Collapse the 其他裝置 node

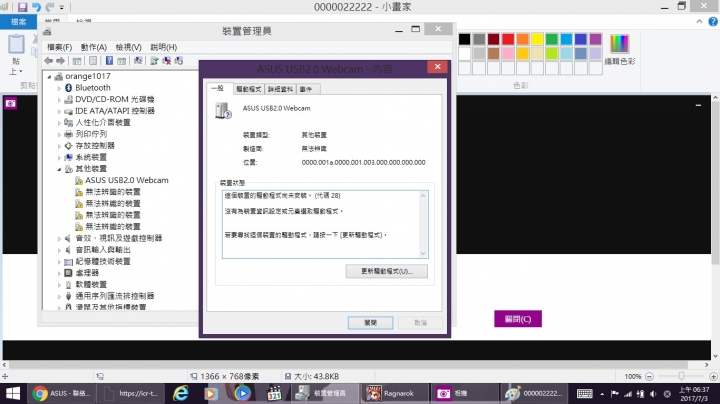click(x=59, y=169)
